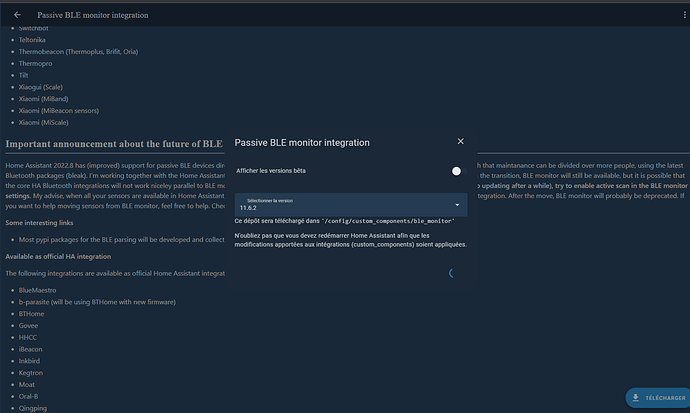Click 'Xiaomi (MiScale)' list item
Image resolution: width=690 pixels, height=413 pixels.
(43, 123)
